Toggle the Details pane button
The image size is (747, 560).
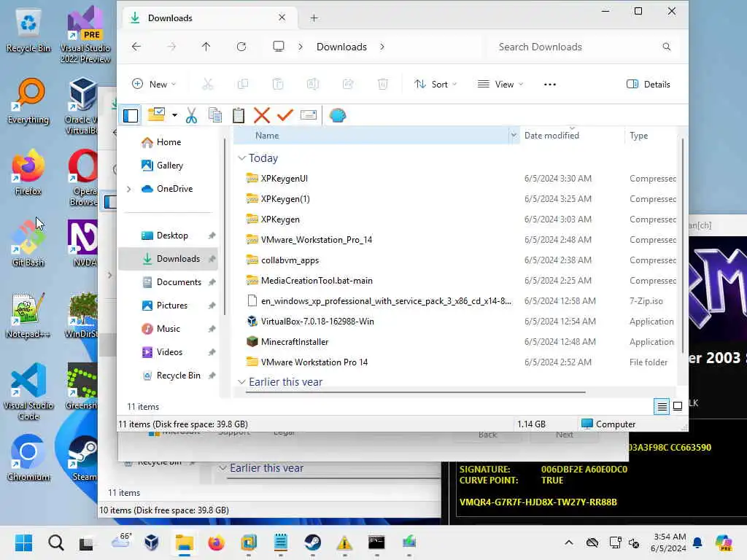[648, 85]
